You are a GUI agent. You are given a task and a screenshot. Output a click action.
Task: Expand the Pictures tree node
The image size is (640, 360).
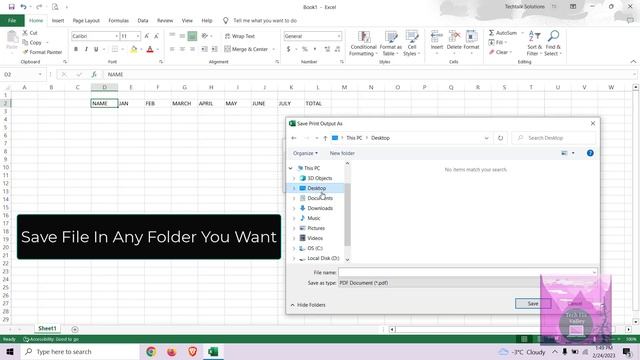(x=294, y=228)
